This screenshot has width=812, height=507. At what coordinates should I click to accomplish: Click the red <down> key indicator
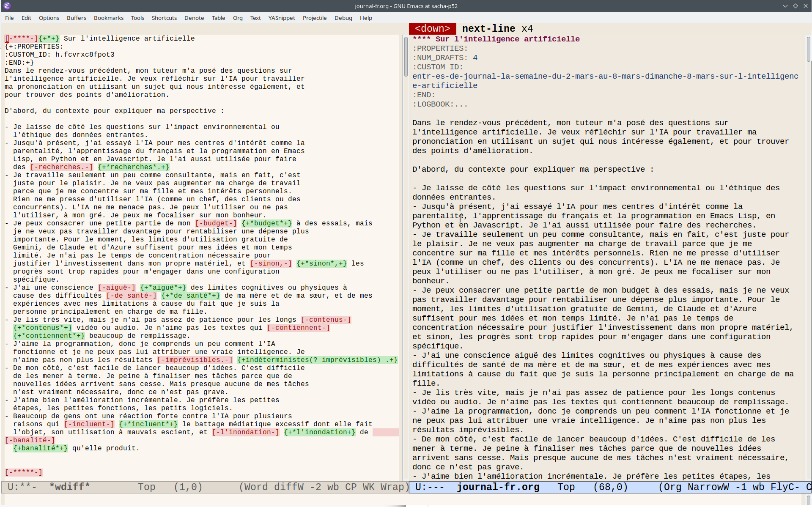click(432, 29)
